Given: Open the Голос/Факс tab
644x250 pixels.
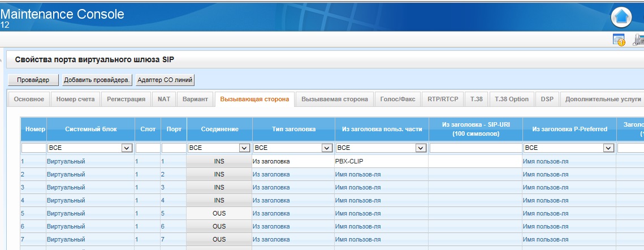Looking at the screenshot, I should (x=397, y=99).
